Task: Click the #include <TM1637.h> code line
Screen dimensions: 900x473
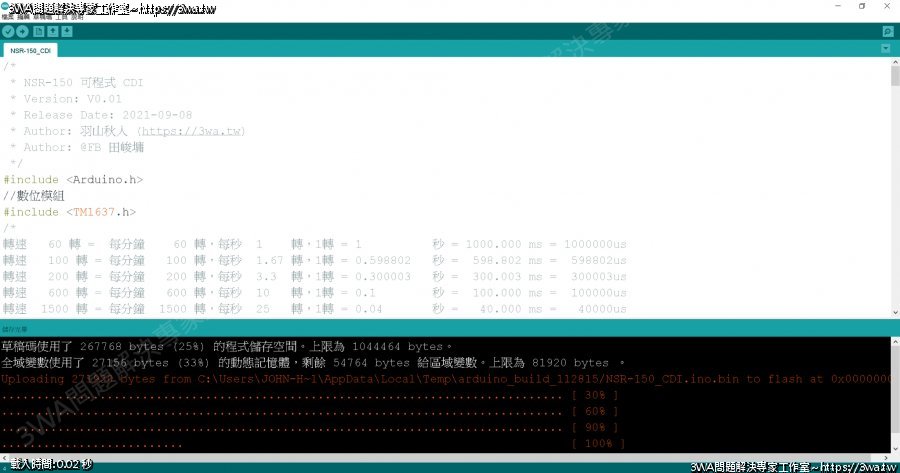Action: pos(69,212)
